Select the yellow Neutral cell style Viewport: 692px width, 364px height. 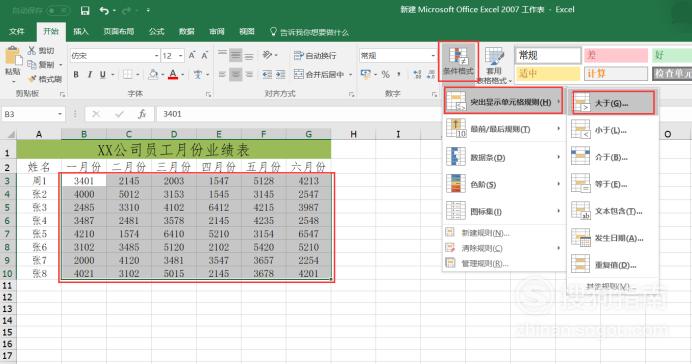pyautogui.click(x=548, y=73)
